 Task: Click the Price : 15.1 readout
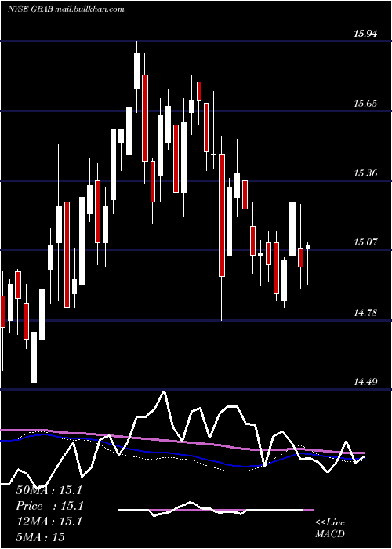tap(49, 506)
